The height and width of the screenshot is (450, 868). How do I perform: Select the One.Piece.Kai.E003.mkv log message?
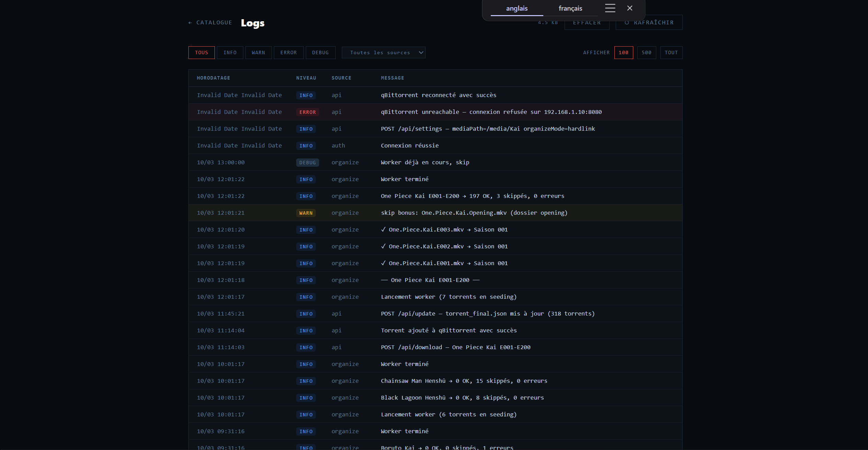click(x=444, y=229)
